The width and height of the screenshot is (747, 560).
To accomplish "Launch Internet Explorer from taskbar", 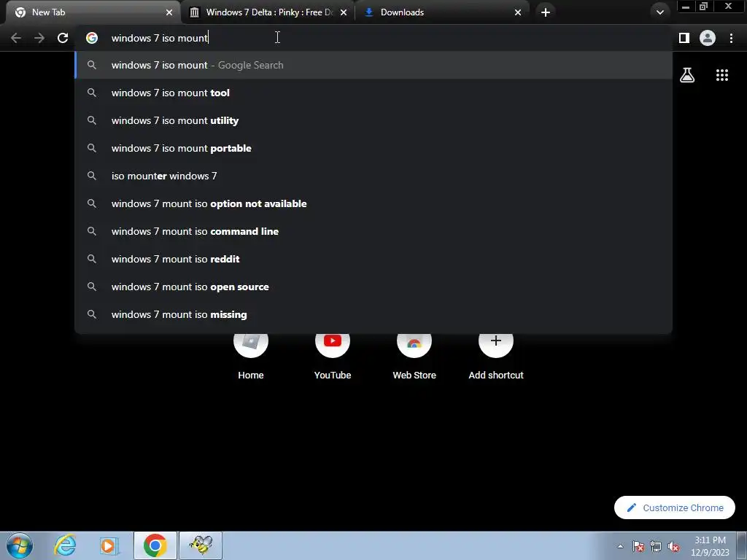I will click(x=65, y=545).
